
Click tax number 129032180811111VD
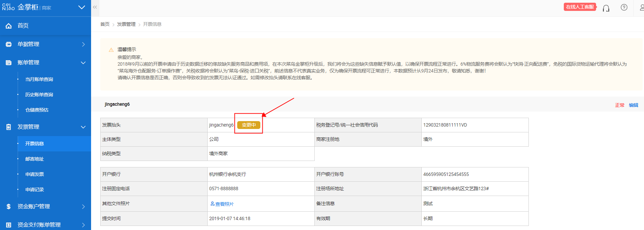445,125
